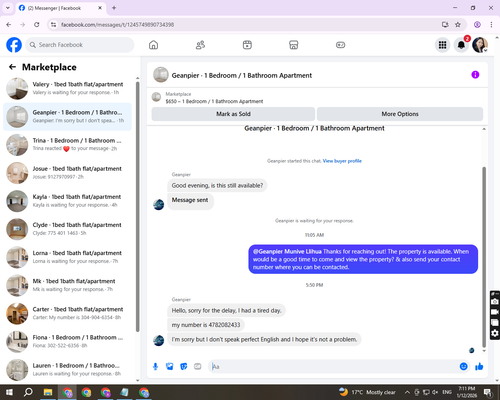
Task: Click the conversation list scrollbar
Action: (x=138, y=207)
